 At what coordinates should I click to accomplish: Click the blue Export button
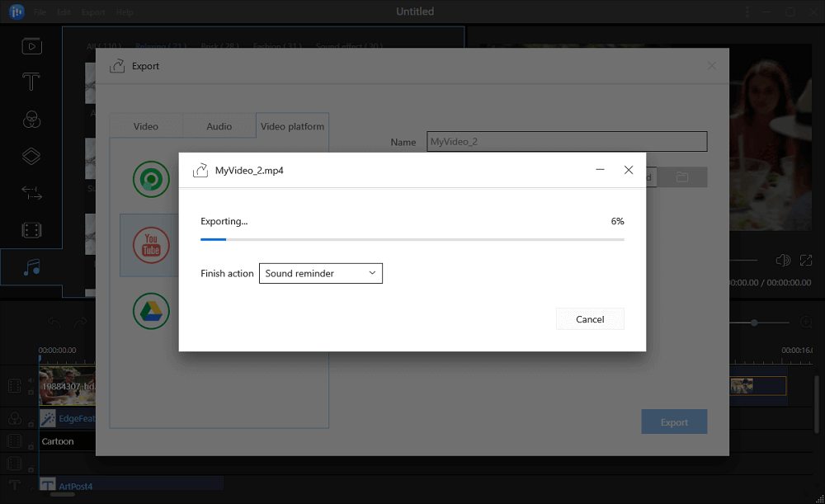tap(674, 422)
